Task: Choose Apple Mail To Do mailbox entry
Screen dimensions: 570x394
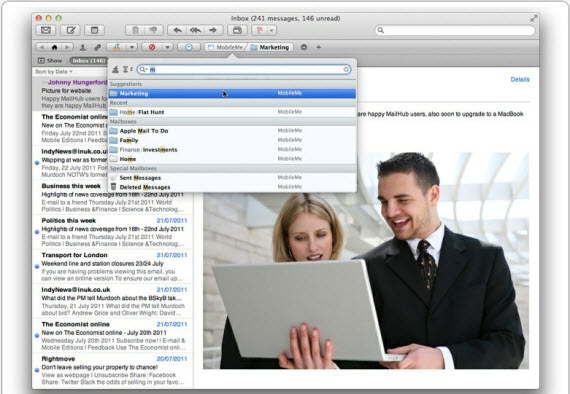Action: 232,131
